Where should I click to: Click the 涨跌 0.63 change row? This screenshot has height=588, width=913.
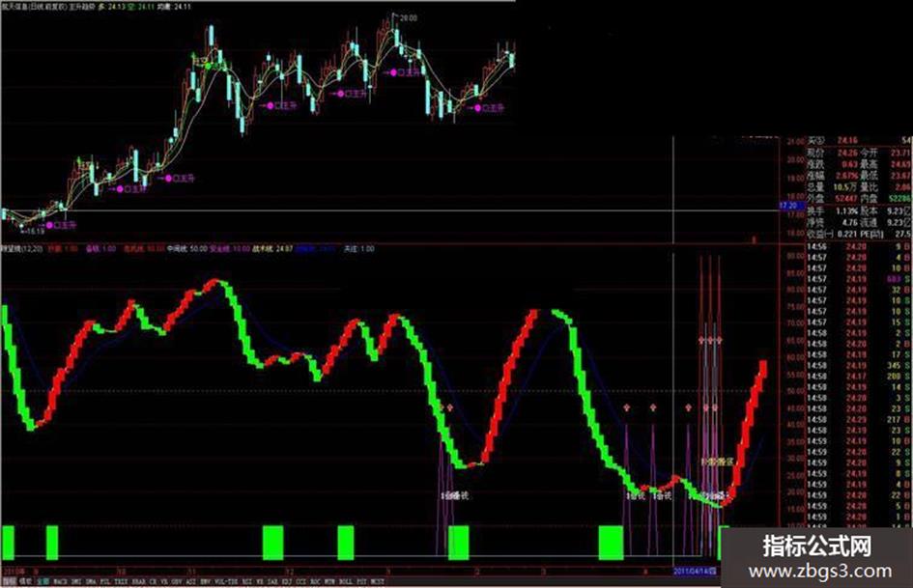click(x=832, y=164)
